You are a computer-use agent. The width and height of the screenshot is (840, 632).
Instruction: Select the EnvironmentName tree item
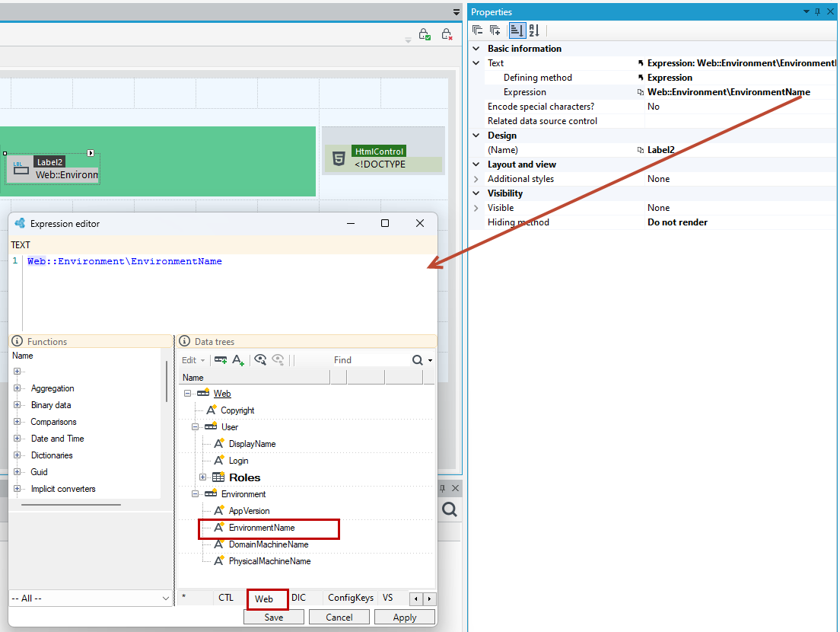click(x=262, y=528)
